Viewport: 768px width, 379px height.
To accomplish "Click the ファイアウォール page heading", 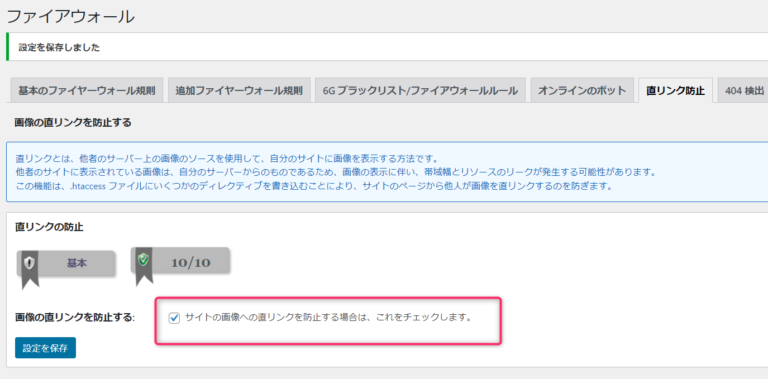I will [x=70, y=17].
